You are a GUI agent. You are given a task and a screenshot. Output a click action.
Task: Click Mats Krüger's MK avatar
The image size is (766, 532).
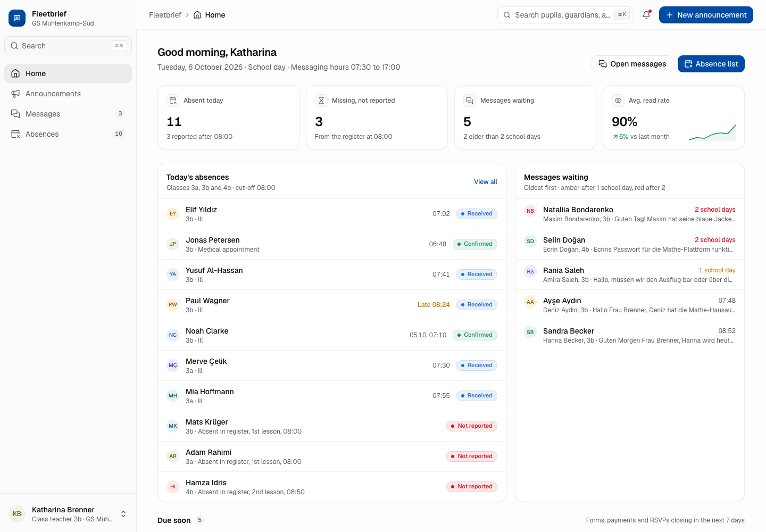coord(173,426)
